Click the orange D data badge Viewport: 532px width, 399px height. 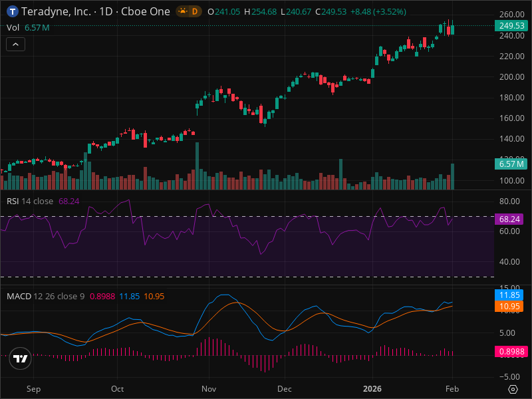(195, 12)
